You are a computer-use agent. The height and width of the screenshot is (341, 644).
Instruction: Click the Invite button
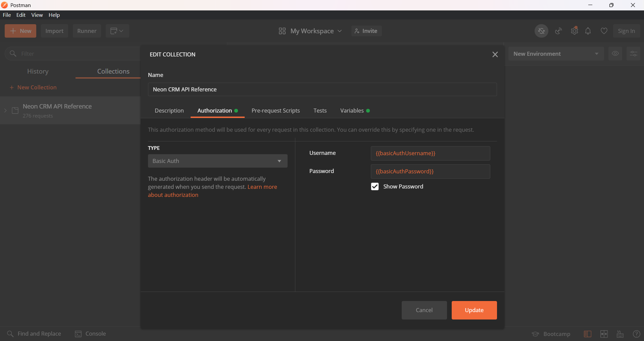point(366,31)
